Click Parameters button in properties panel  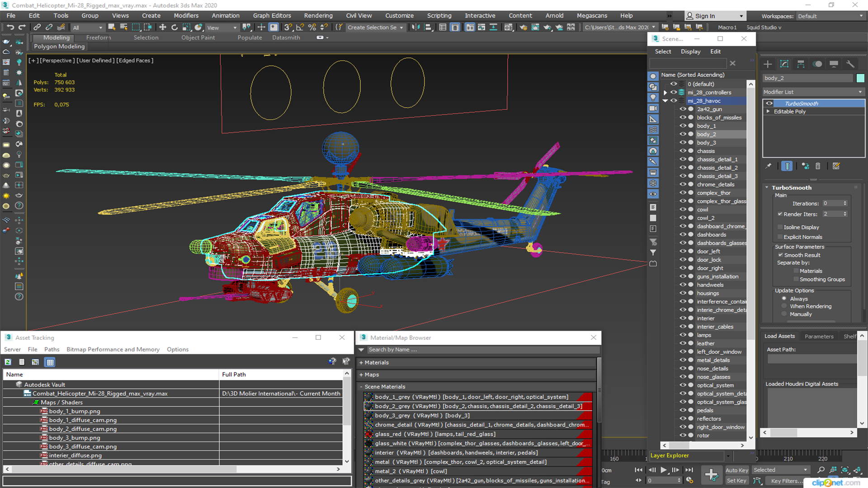(820, 336)
